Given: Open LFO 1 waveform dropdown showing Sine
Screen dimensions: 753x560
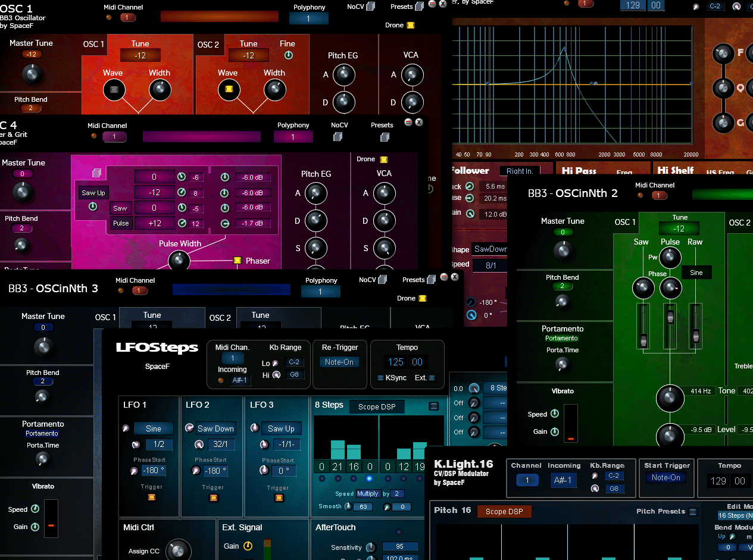Looking at the screenshot, I should [154, 428].
